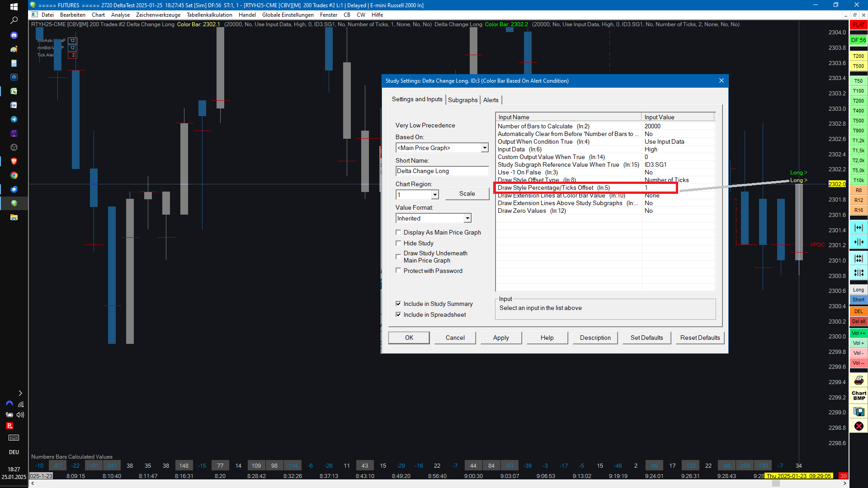Switch to the Subgraphs tab
The width and height of the screenshot is (868, 488).
pyautogui.click(x=462, y=100)
